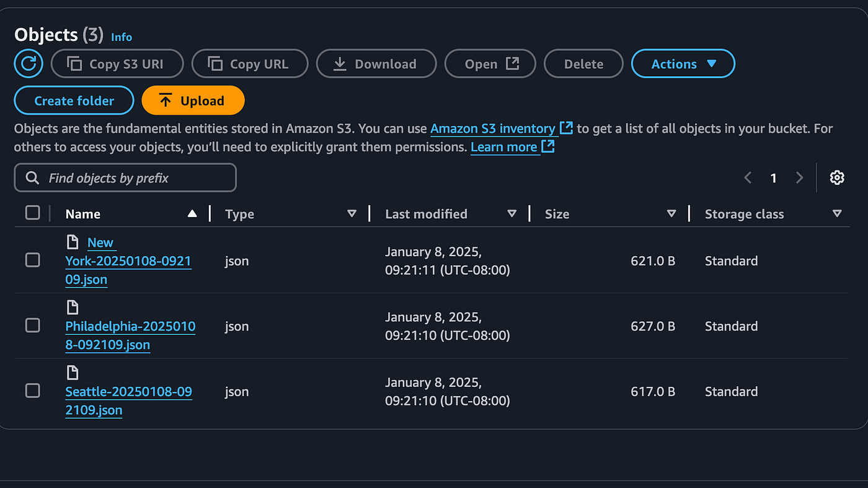Click Standard storage class in Seattle row

pos(731,391)
